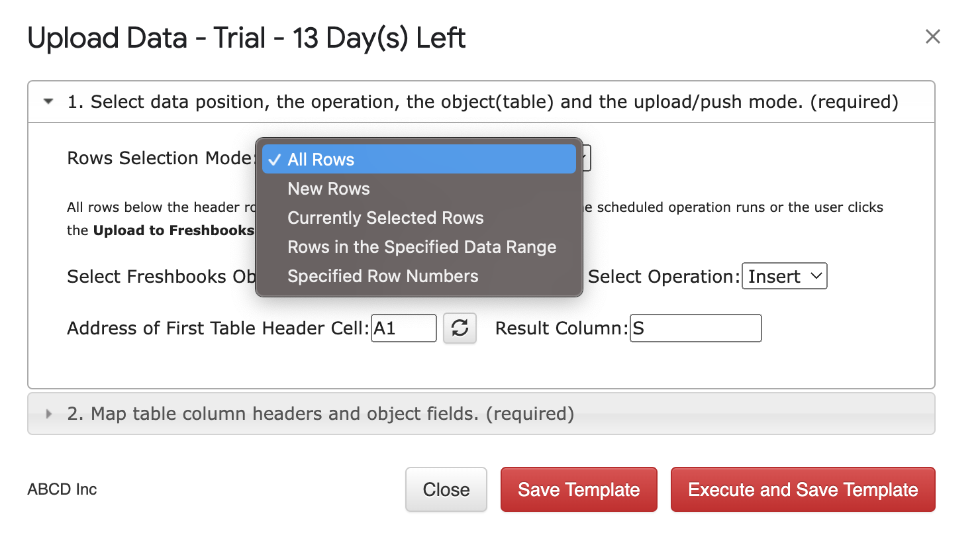Click the refresh icon beside header cell address

pos(460,328)
